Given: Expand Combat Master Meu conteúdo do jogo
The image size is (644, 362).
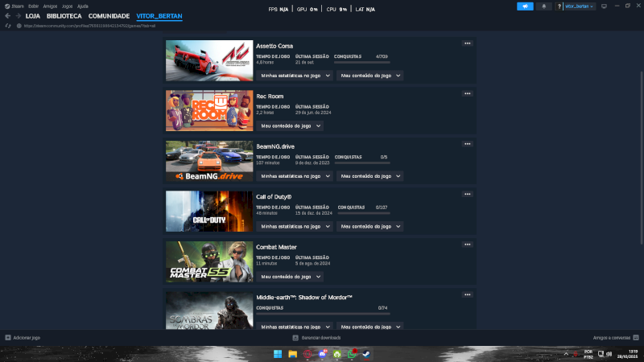Looking at the screenshot, I should pyautogui.click(x=290, y=277).
